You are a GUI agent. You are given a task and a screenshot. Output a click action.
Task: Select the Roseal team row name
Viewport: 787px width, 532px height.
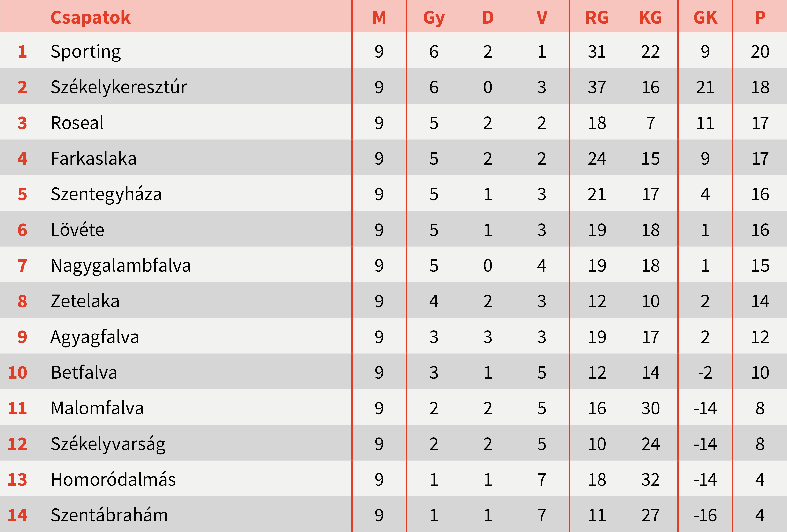tap(77, 123)
